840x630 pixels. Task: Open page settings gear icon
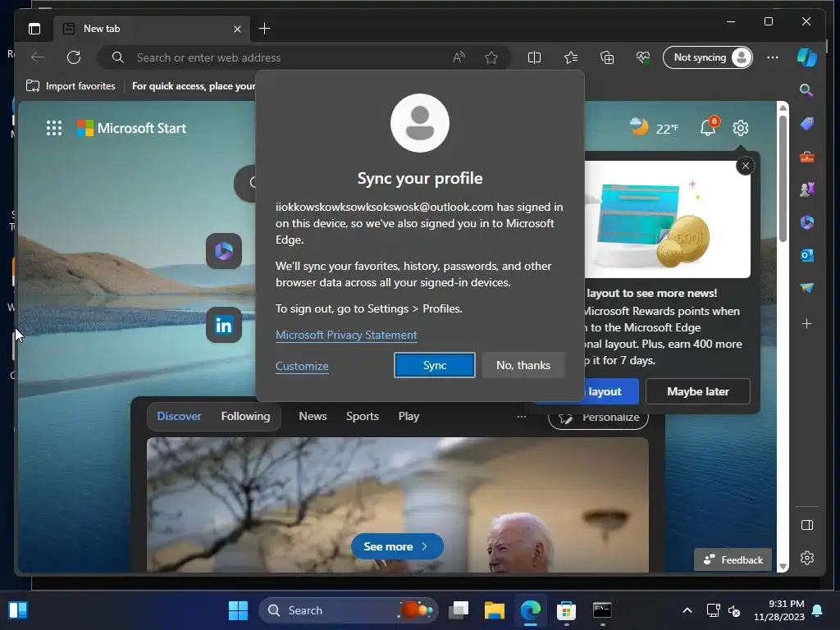(741, 128)
